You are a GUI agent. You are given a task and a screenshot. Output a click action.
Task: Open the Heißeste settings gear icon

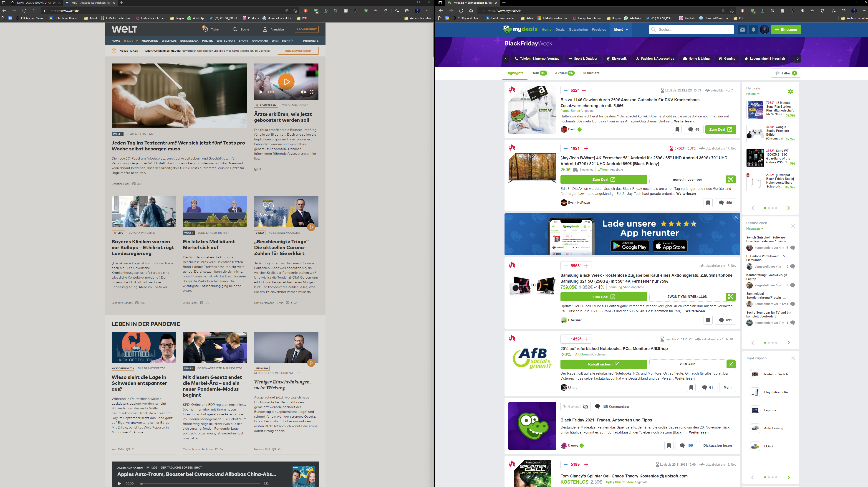pyautogui.click(x=790, y=91)
